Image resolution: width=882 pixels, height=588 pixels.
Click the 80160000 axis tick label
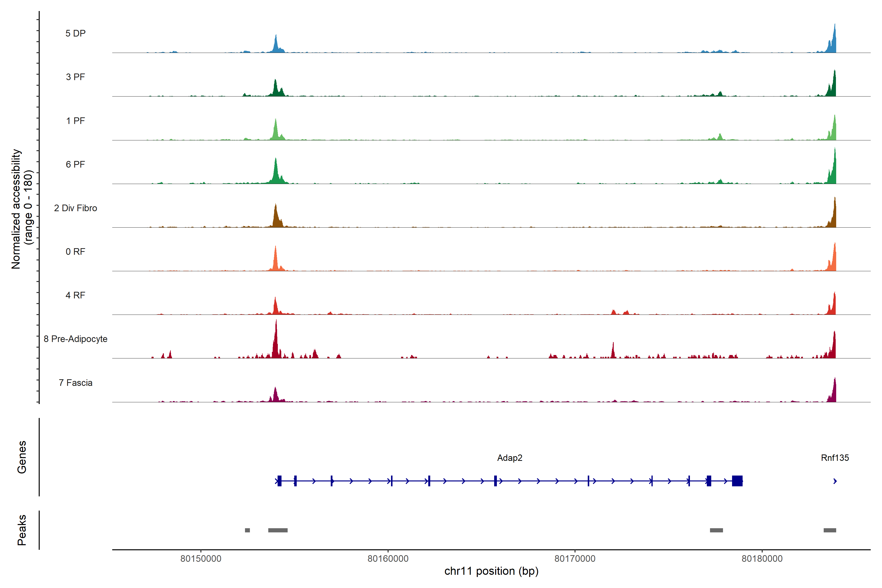click(388, 558)
